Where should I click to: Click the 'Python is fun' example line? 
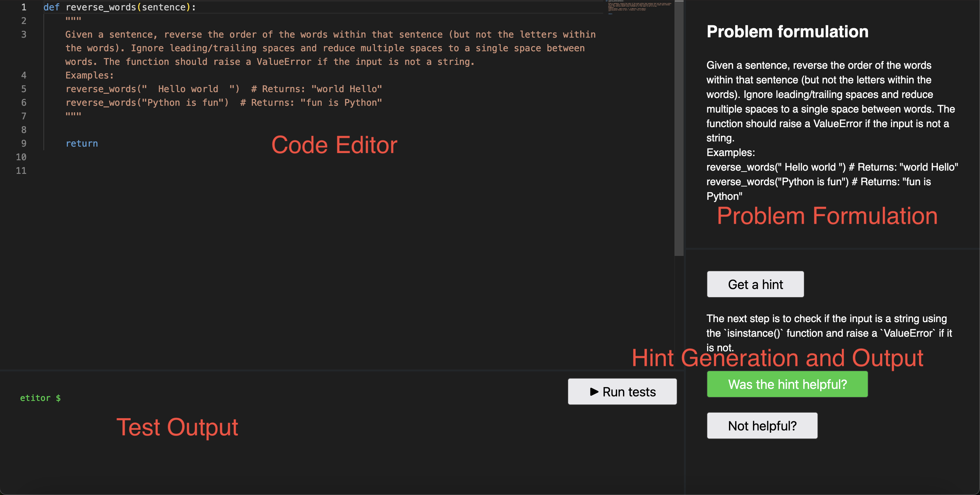(224, 103)
